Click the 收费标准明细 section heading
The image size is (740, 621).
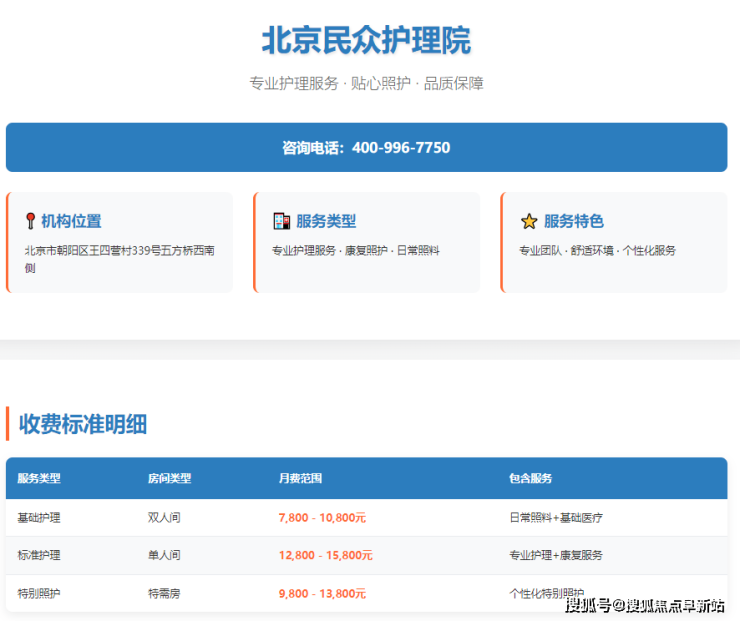[x=83, y=424]
